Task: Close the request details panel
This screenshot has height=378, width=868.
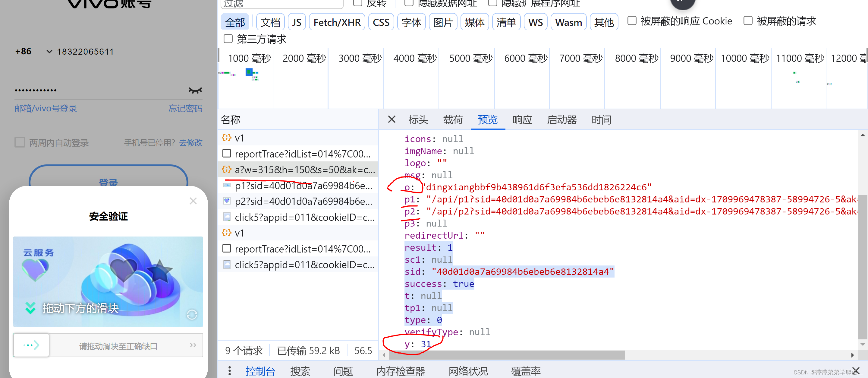Action: 391,119
